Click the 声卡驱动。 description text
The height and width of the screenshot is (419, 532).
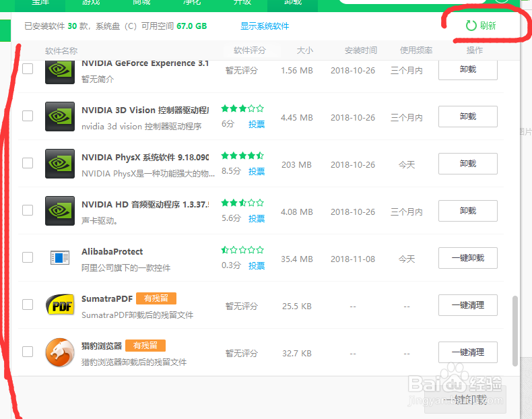pyautogui.click(x=100, y=221)
